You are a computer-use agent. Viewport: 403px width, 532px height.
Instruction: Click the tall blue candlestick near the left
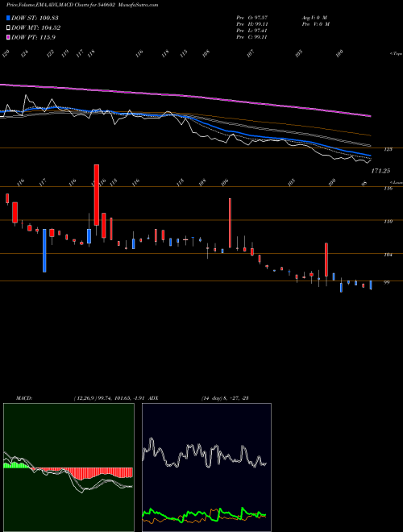tap(44, 251)
